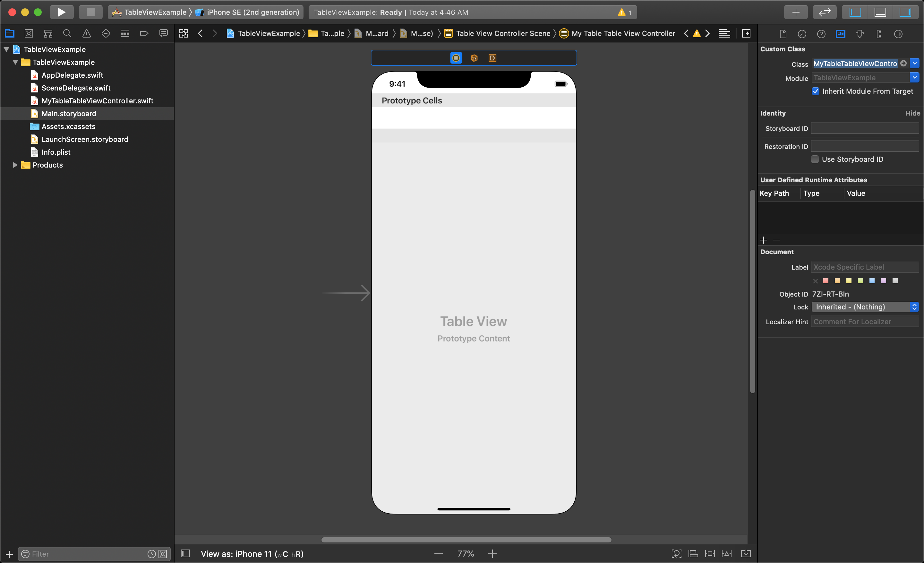Pick the blue label color swatch
Screen dimensions: 924x563
(872, 281)
